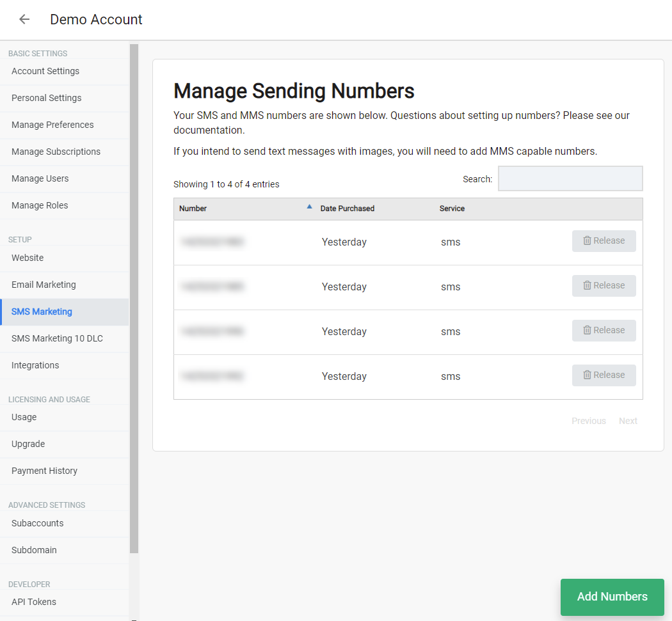The height and width of the screenshot is (621, 672).
Task: Release the third listed number
Action: 604,331
